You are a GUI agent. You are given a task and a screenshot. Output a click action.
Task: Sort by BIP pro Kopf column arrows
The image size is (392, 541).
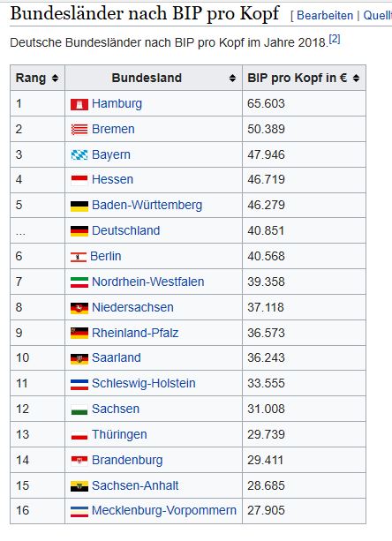pos(356,79)
